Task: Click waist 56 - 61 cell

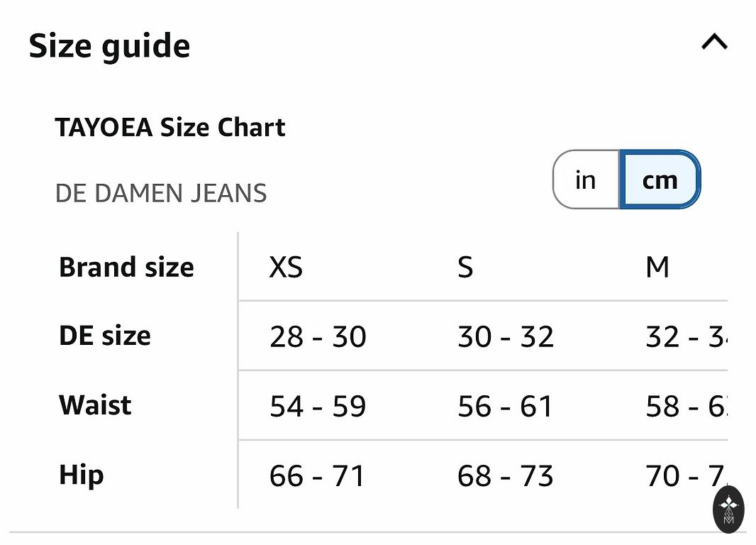Action: tap(506, 406)
